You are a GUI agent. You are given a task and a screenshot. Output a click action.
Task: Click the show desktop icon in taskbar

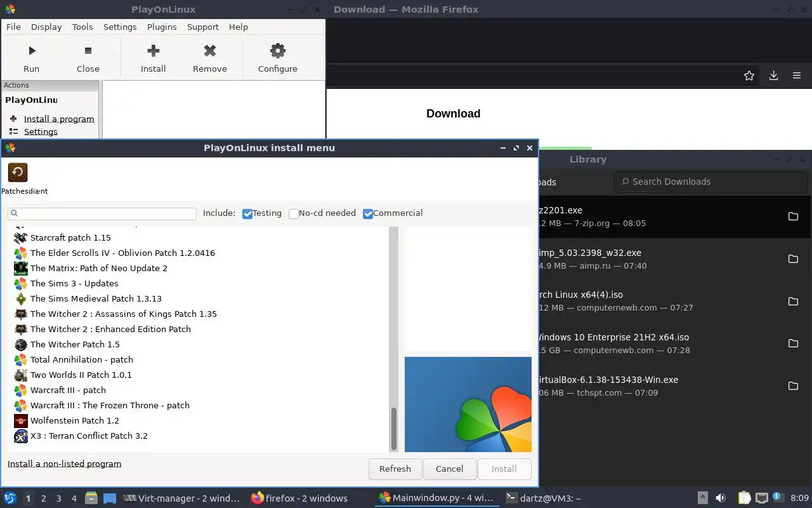110,498
